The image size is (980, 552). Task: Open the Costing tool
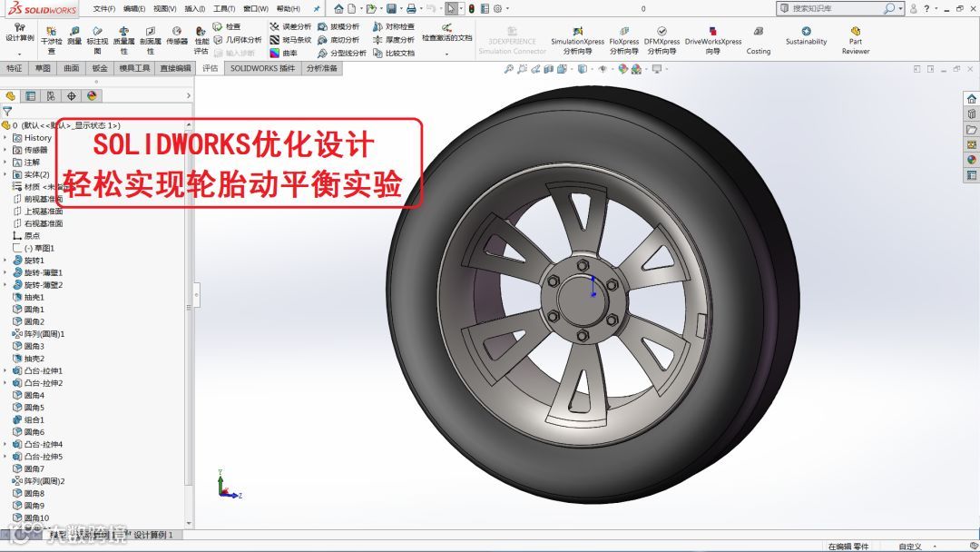758,41
